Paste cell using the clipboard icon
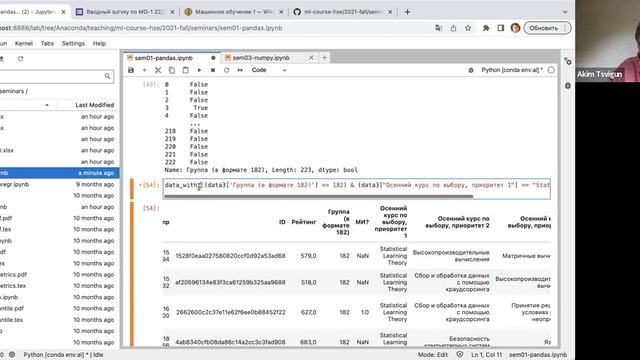This screenshot has width=640, height=360. pos(185,70)
